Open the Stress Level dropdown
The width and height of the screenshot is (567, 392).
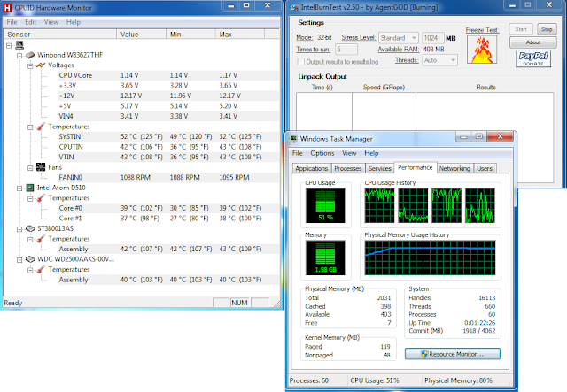click(399, 38)
